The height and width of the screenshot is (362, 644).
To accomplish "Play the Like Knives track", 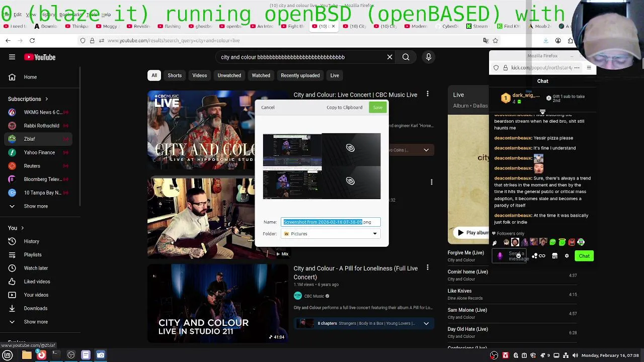I will (513, 294).
